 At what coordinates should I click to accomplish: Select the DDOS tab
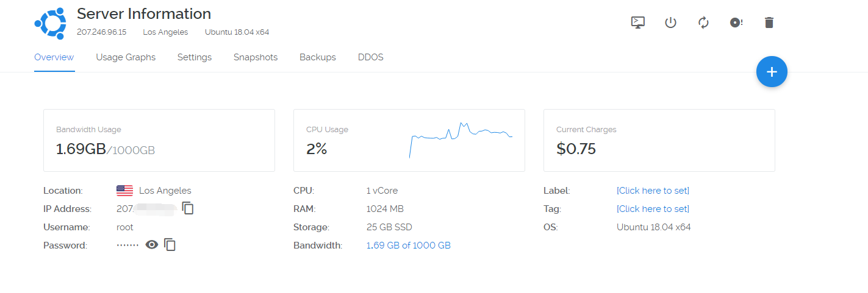pyautogui.click(x=371, y=57)
